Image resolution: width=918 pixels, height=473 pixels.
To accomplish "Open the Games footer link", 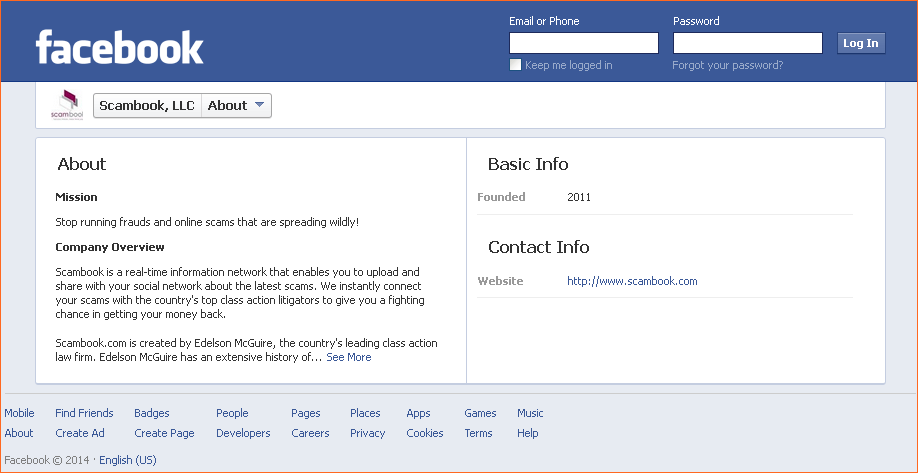I will pyautogui.click(x=480, y=413).
